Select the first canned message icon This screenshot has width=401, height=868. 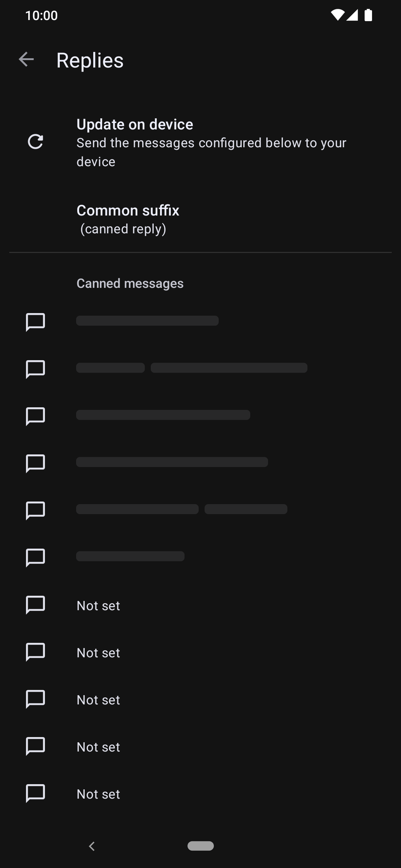pos(35,322)
